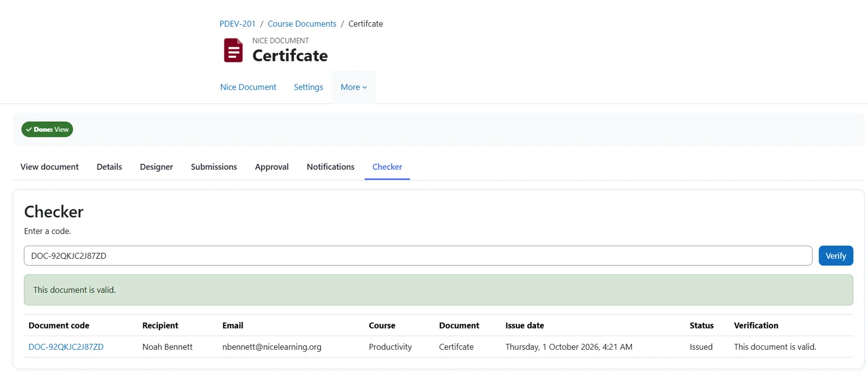
Task: Click the Verify button
Action: point(835,256)
